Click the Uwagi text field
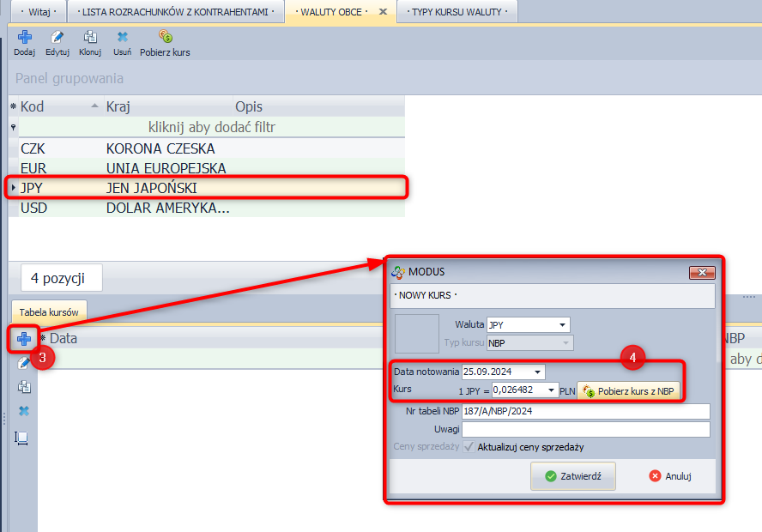The height and width of the screenshot is (532, 762). click(585, 429)
